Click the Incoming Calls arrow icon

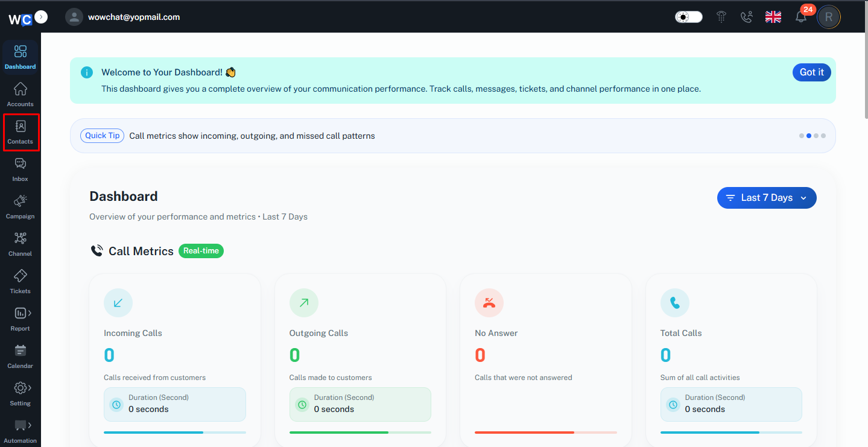click(118, 303)
